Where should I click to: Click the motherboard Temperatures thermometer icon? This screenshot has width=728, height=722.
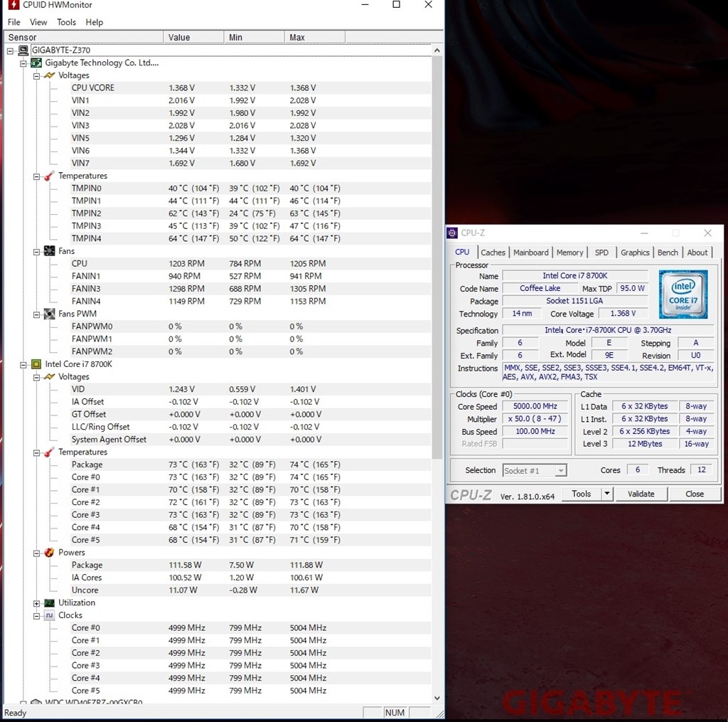(x=49, y=176)
